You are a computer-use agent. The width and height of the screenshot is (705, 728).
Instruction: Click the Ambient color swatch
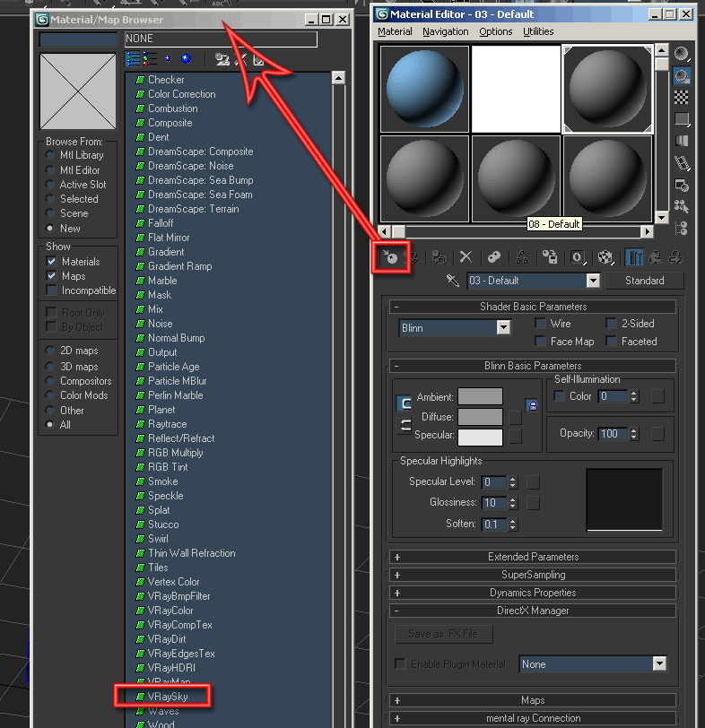tap(480, 396)
